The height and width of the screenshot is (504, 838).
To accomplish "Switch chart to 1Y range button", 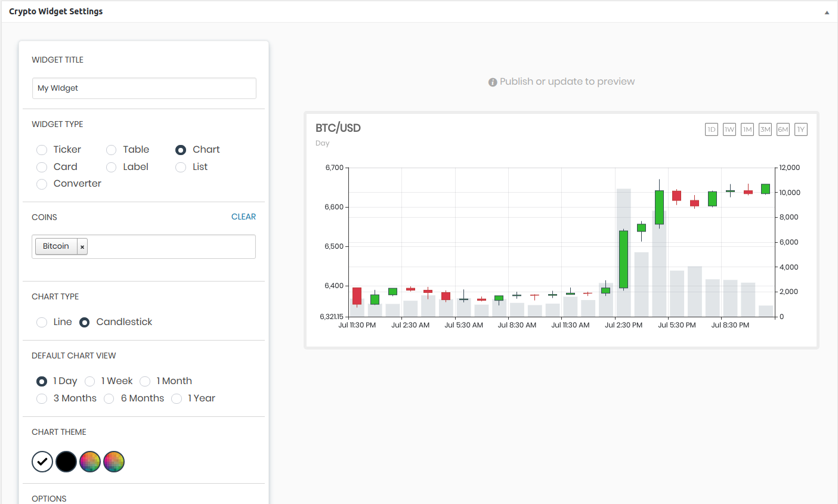I will (800, 129).
